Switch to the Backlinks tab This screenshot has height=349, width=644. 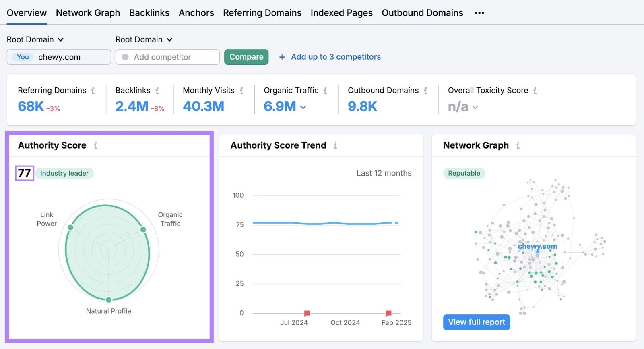point(149,13)
